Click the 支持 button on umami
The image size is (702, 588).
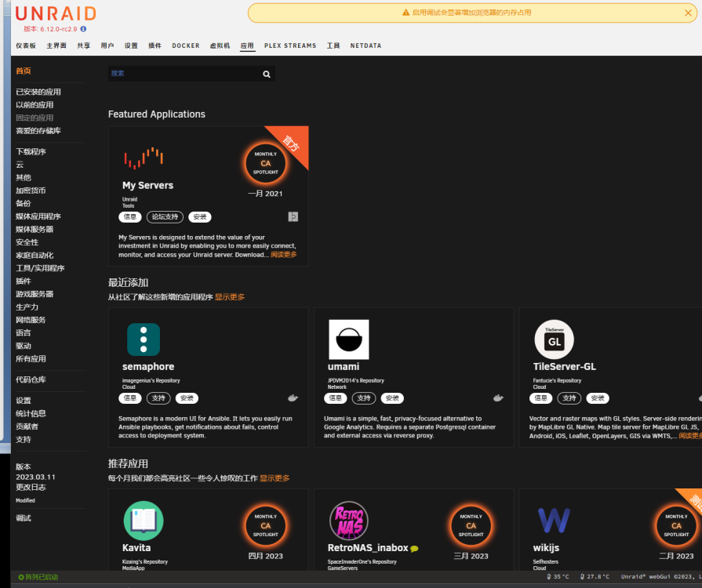point(364,398)
